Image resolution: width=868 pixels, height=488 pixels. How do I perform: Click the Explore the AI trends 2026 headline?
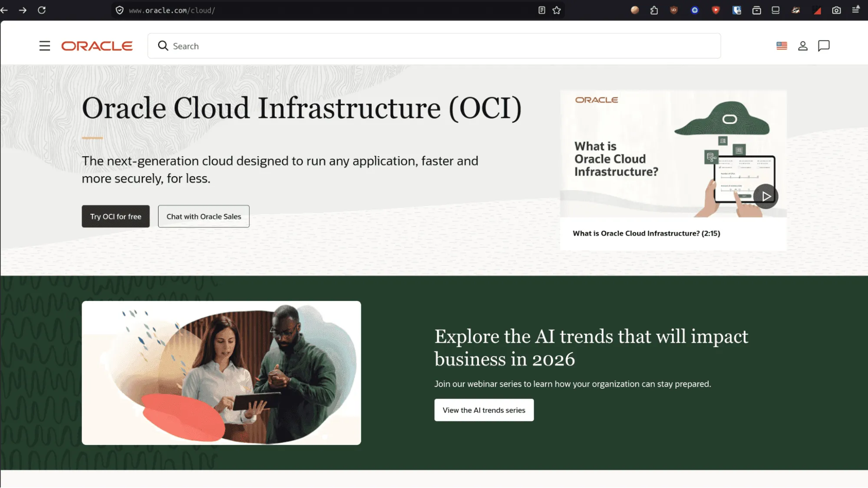pos(591,348)
